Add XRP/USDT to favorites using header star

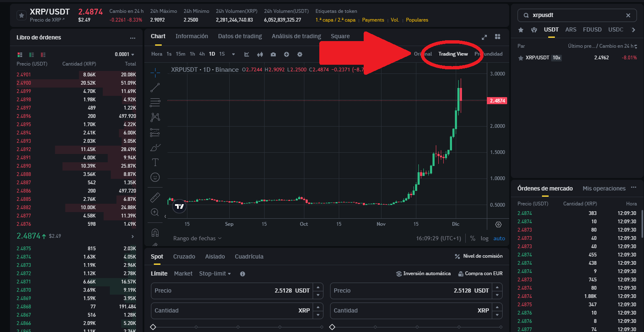click(x=21, y=16)
